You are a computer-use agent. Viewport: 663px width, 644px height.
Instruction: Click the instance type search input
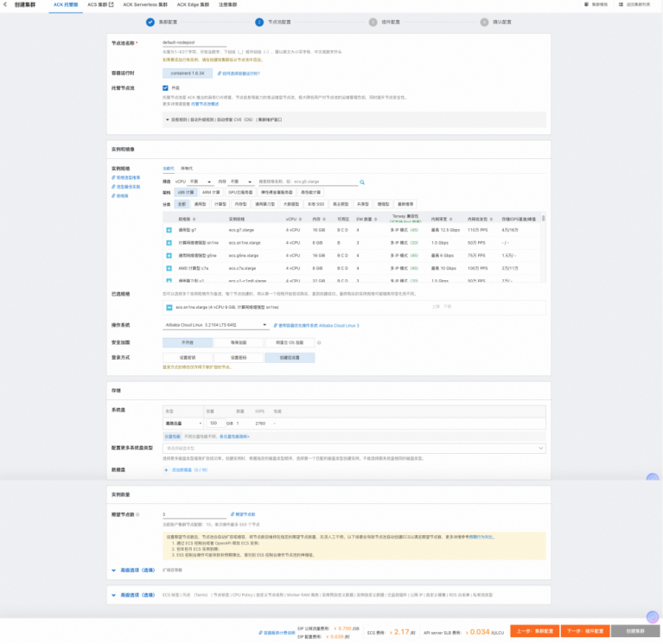(x=308, y=182)
